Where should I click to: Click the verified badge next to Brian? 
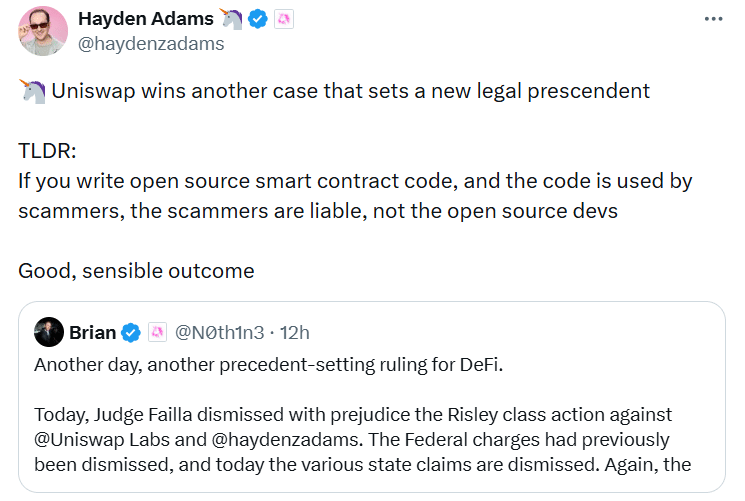point(131,332)
